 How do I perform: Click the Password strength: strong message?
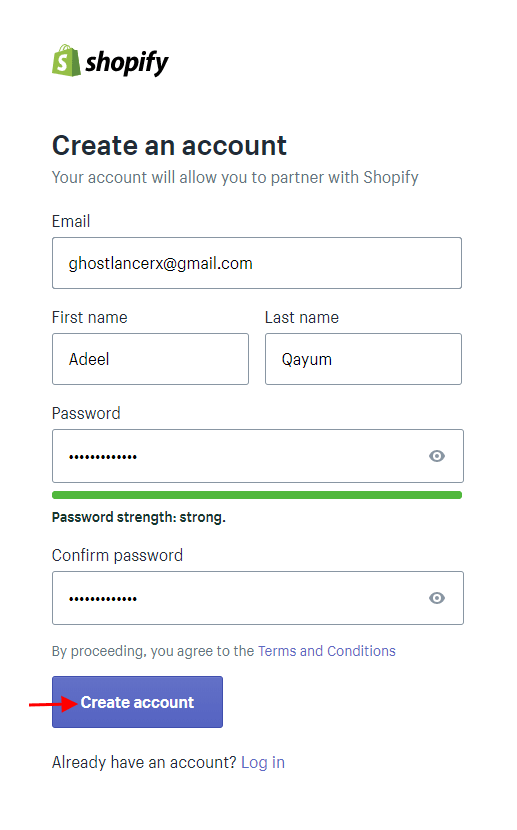pyautogui.click(x=139, y=517)
